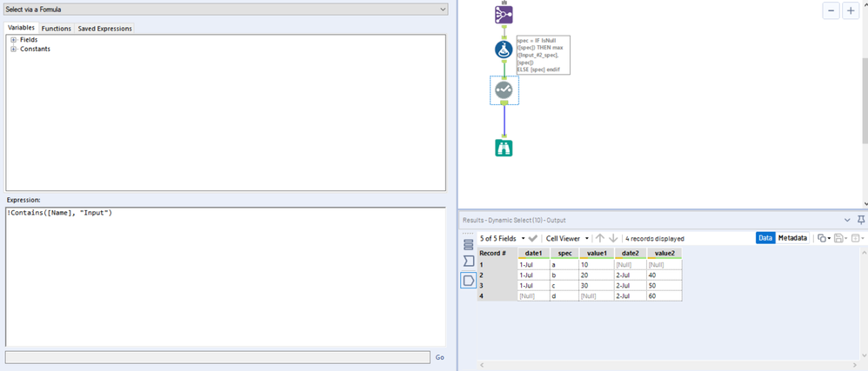Viewport: 868px width, 371px height.
Task: Select the input anchor icon in Results
Action: click(x=468, y=261)
